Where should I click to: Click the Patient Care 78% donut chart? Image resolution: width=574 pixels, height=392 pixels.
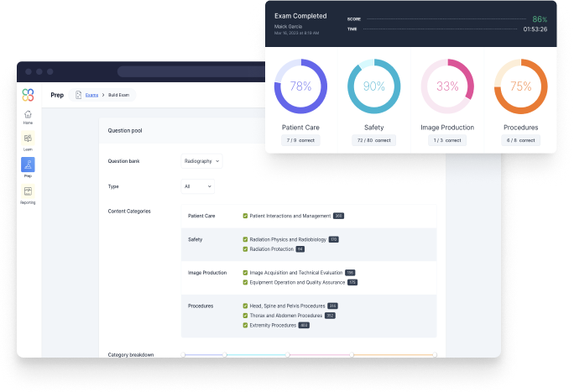click(300, 86)
